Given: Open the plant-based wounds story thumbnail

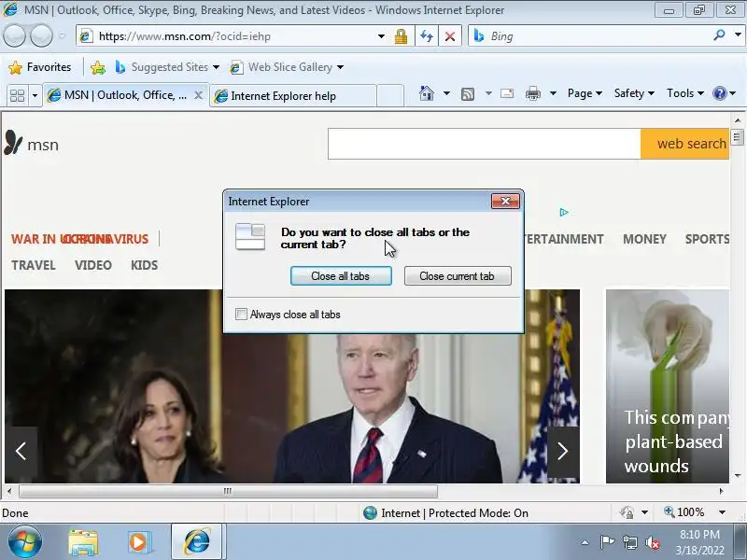Looking at the screenshot, I should 668,385.
